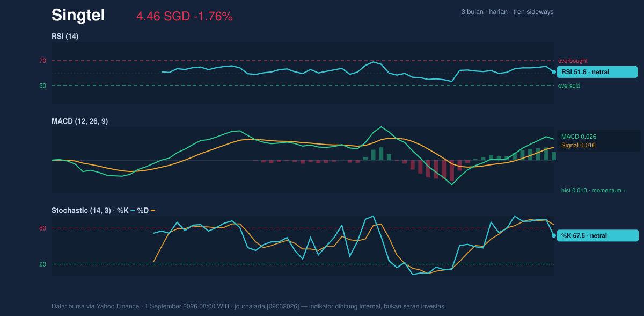This screenshot has height=316, width=644.
Task: Click the Singtel stock title
Action: click(x=78, y=16)
